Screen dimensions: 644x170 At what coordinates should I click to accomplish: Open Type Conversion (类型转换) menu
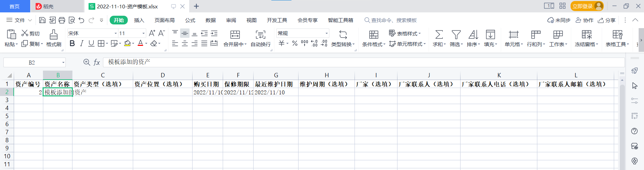[x=343, y=38]
